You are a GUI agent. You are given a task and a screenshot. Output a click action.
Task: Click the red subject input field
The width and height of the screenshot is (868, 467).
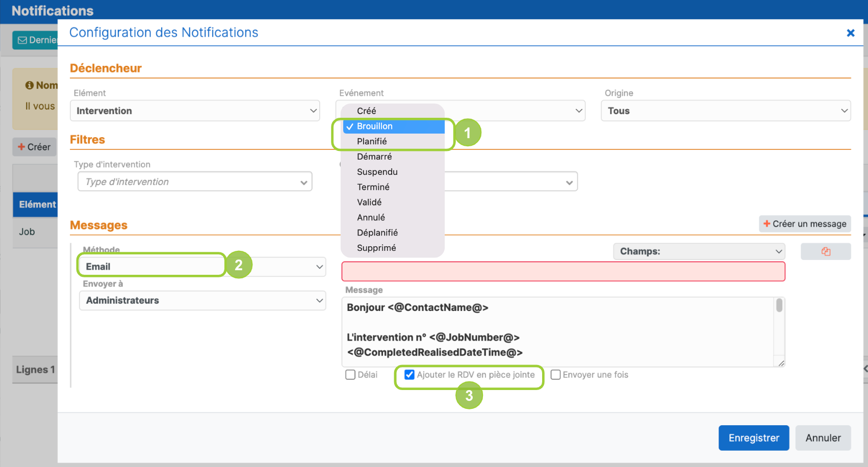tap(563, 271)
